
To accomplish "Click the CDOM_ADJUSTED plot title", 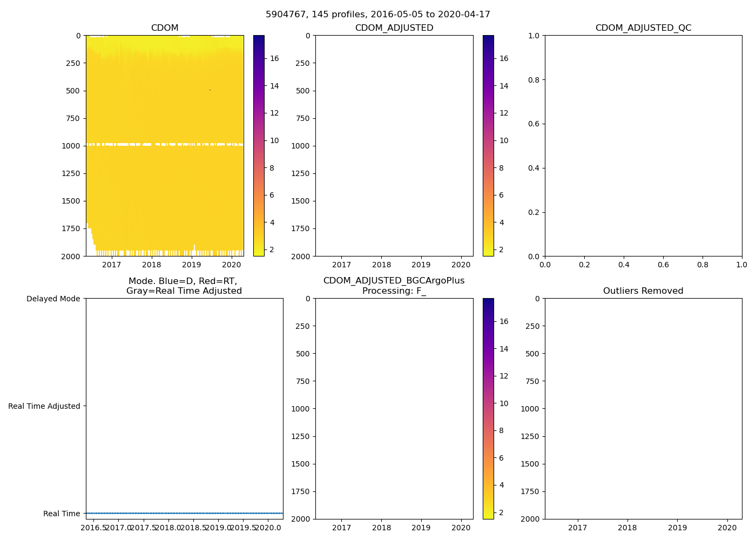I will (394, 28).
